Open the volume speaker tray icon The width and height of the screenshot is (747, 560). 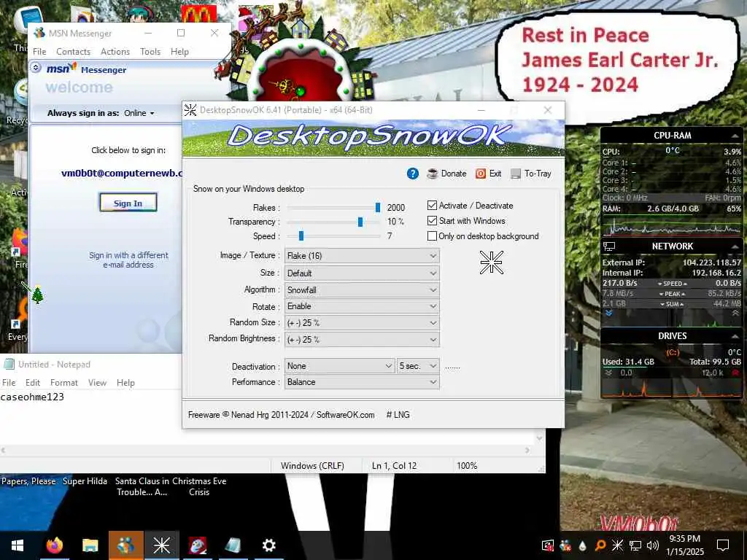(x=653, y=545)
